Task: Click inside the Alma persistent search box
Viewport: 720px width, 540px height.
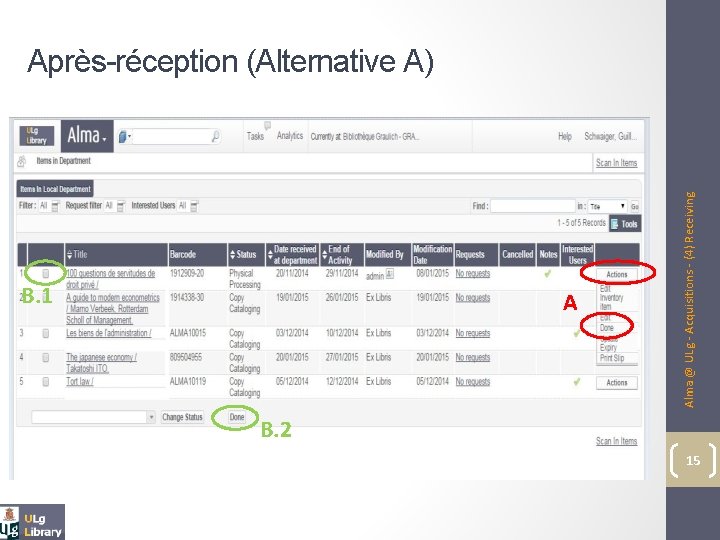Action: [x=171, y=136]
